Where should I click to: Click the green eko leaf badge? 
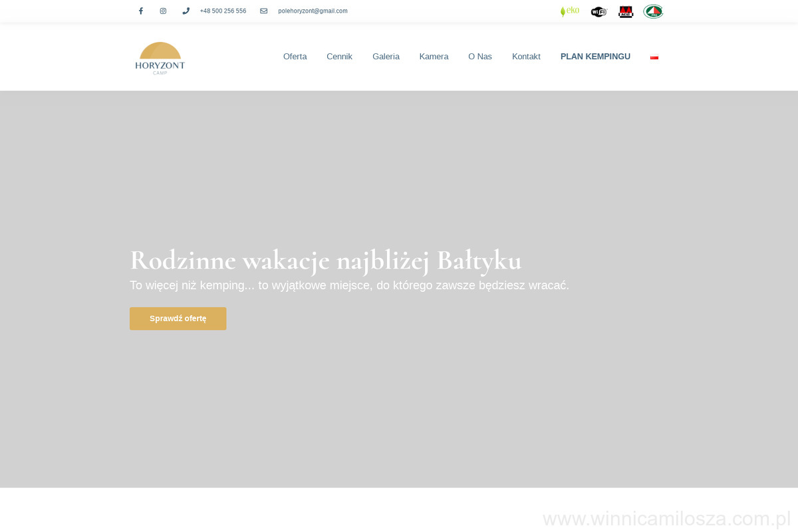[570, 11]
